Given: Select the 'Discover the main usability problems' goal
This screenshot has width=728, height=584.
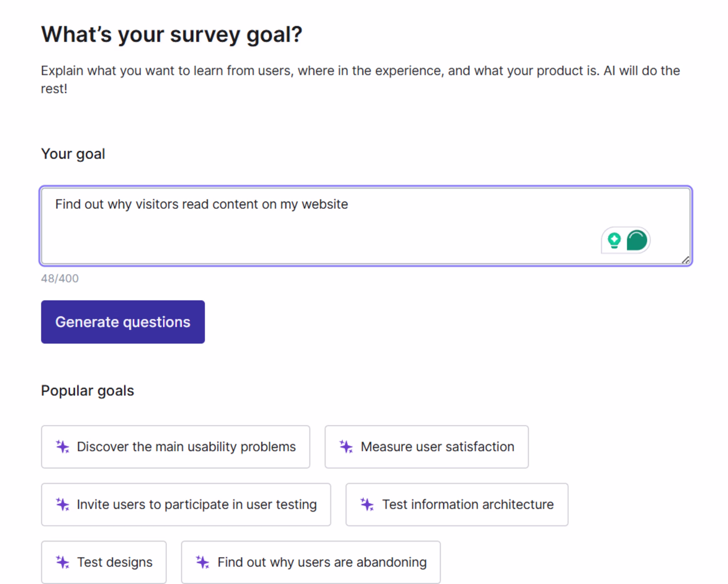Looking at the screenshot, I should [176, 446].
